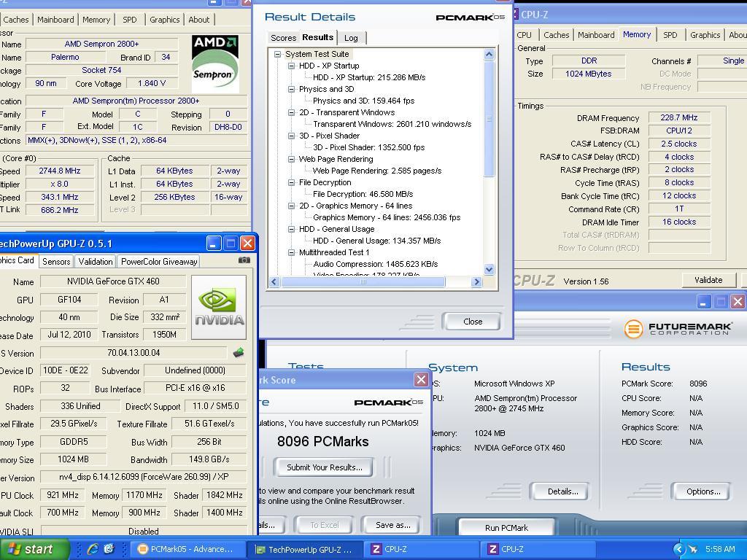Minimize the GPU-Z window
747x560 pixels.
pyautogui.click(x=214, y=244)
